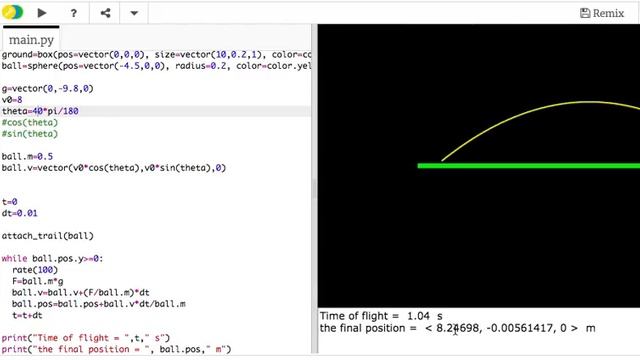Click the line 'theta=40*pi/180'
The height and width of the screenshot is (360, 640).
40,111
